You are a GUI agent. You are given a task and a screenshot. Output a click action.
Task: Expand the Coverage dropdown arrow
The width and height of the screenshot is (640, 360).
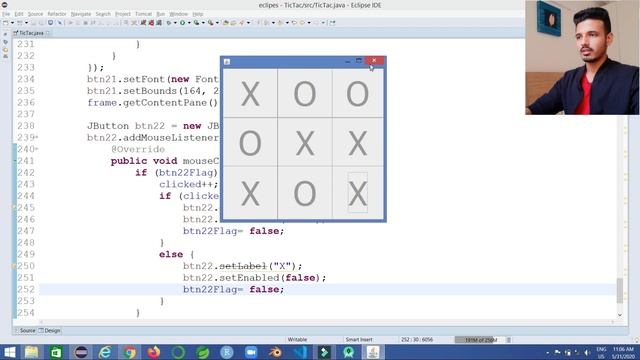(x=203, y=23)
